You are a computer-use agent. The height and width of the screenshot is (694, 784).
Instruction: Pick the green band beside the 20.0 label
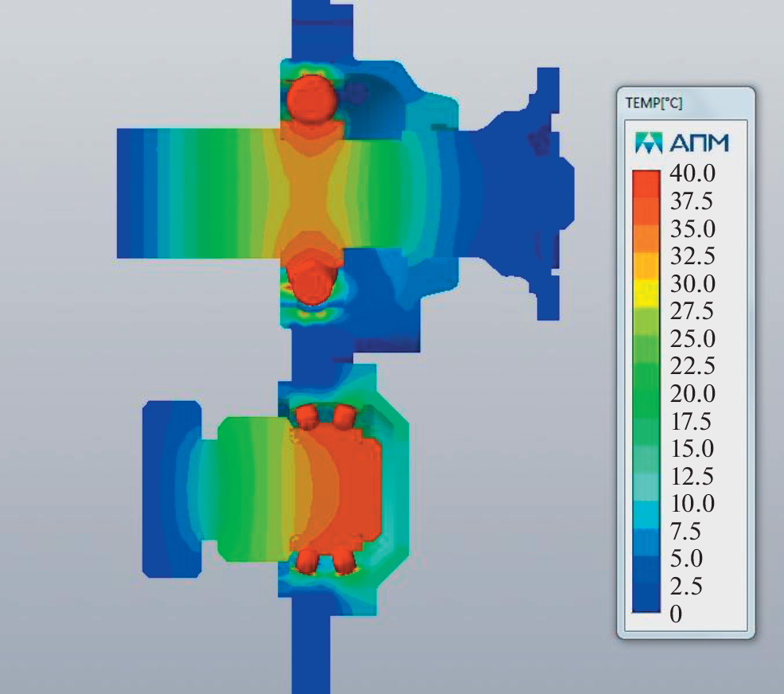646,394
